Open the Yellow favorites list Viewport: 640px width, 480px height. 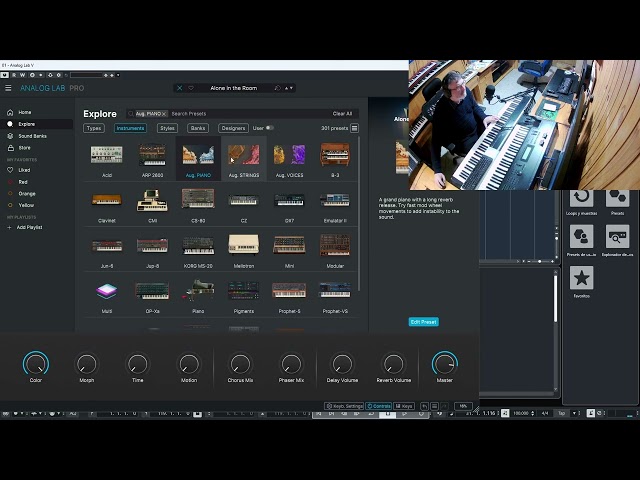(x=26, y=205)
